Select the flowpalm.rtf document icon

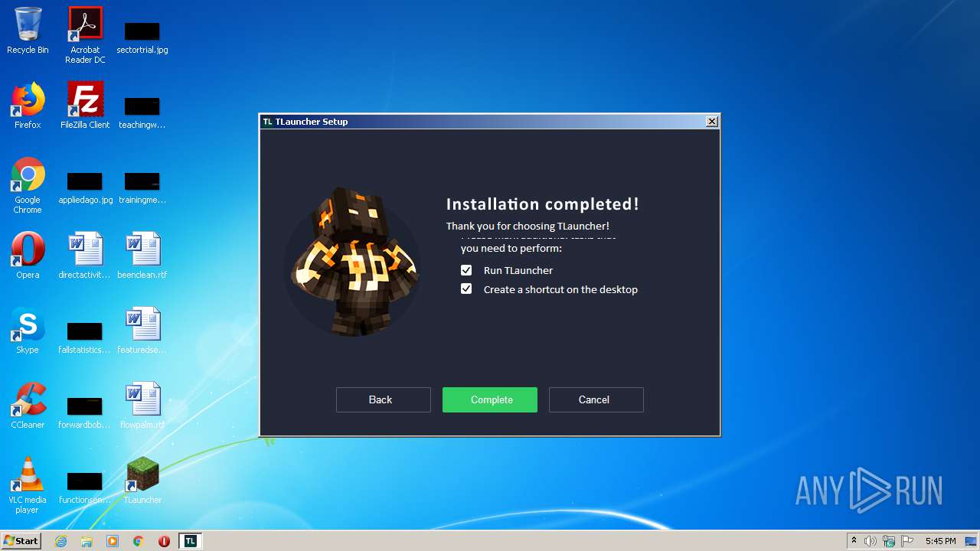[142, 406]
